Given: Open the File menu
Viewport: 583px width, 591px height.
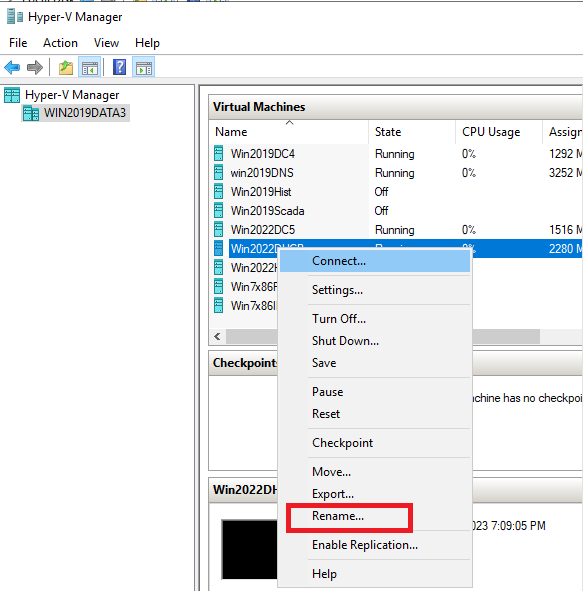Looking at the screenshot, I should [x=18, y=43].
